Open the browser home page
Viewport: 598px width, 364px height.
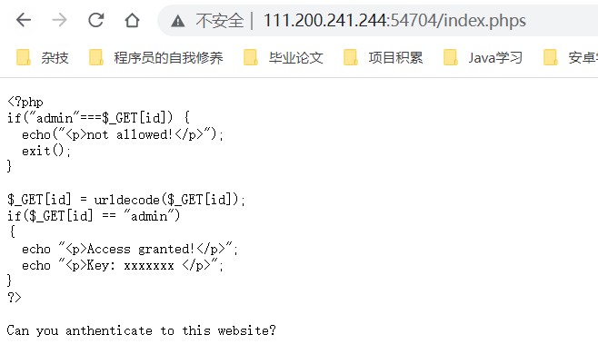click(x=132, y=20)
